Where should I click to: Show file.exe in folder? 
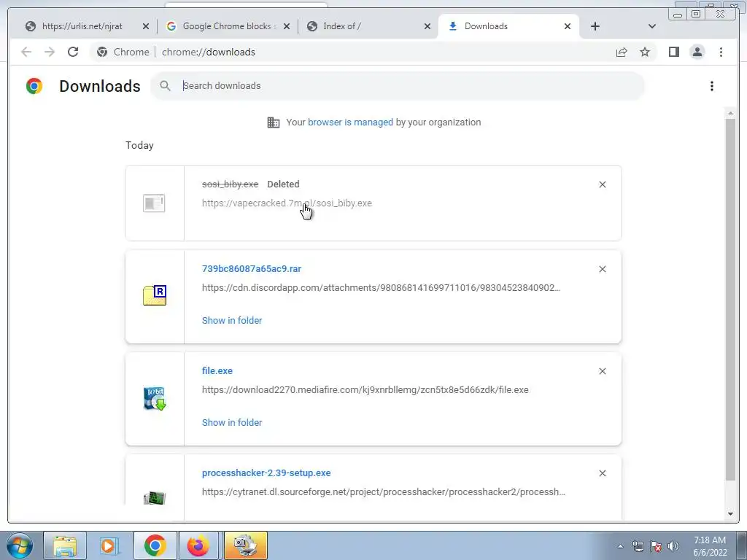(232, 423)
